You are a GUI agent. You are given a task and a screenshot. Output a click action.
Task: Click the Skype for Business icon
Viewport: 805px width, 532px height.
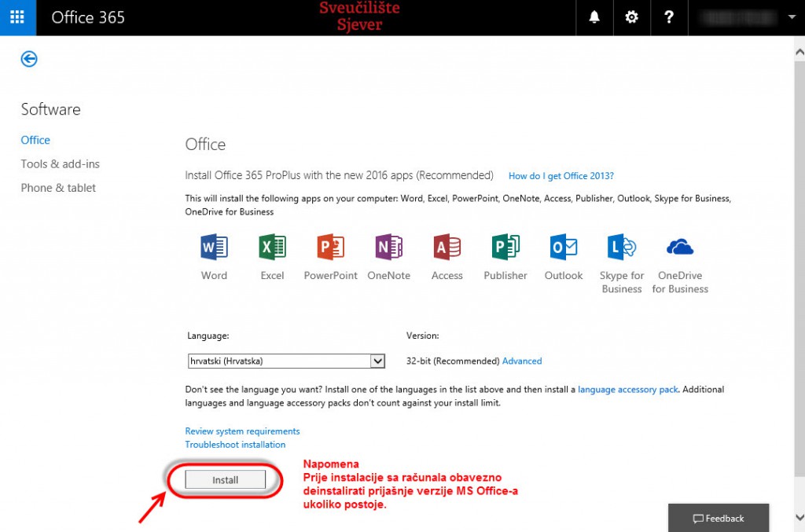tap(622, 248)
